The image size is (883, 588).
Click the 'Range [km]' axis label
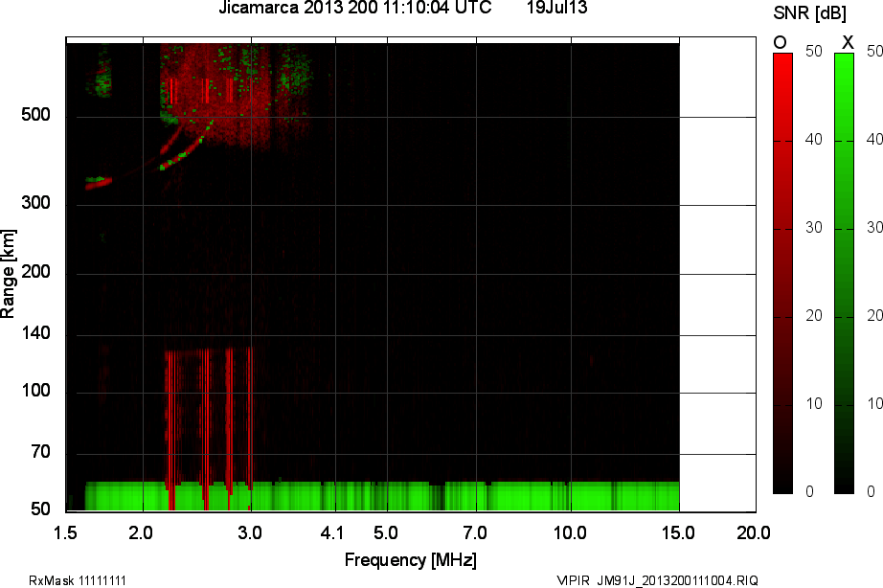pyautogui.click(x=8, y=274)
